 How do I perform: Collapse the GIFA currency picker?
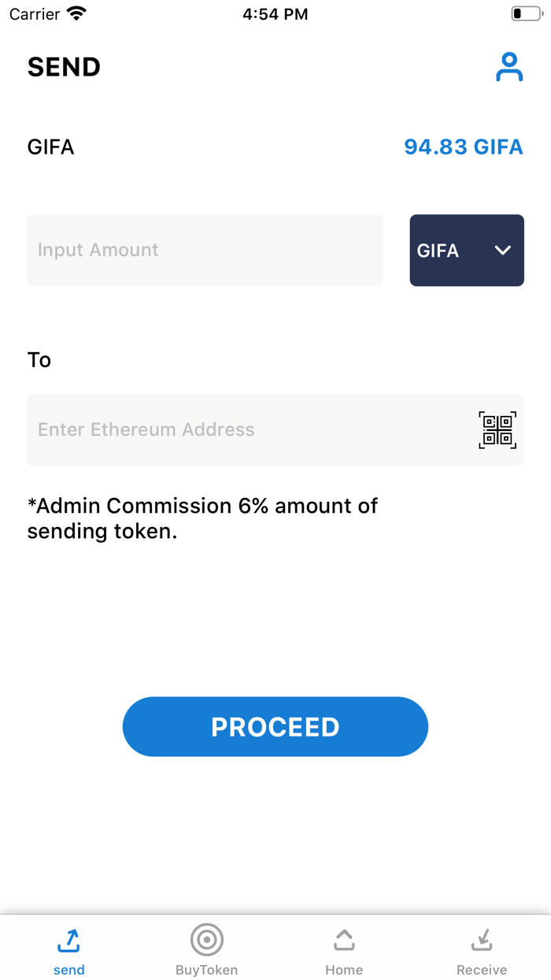click(x=467, y=251)
